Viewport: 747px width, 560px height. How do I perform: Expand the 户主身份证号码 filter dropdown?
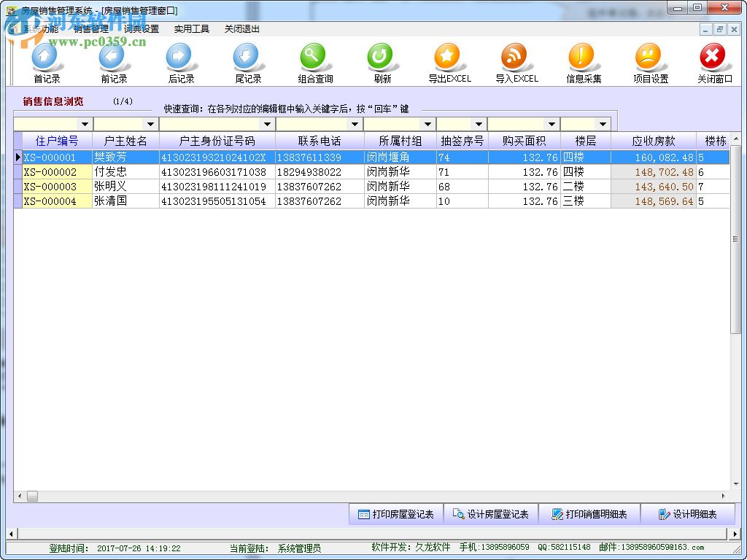pos(267,124)
